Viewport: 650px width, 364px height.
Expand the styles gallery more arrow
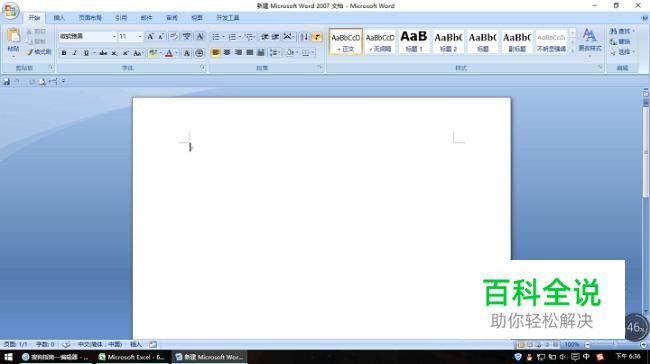[572, 50]
